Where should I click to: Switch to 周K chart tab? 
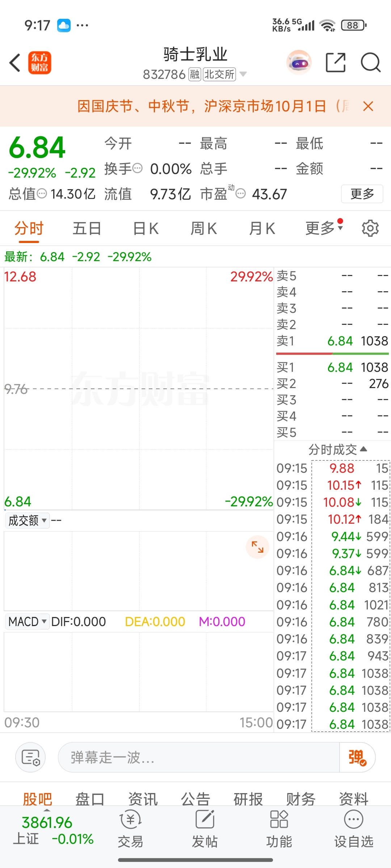point(203,229)
